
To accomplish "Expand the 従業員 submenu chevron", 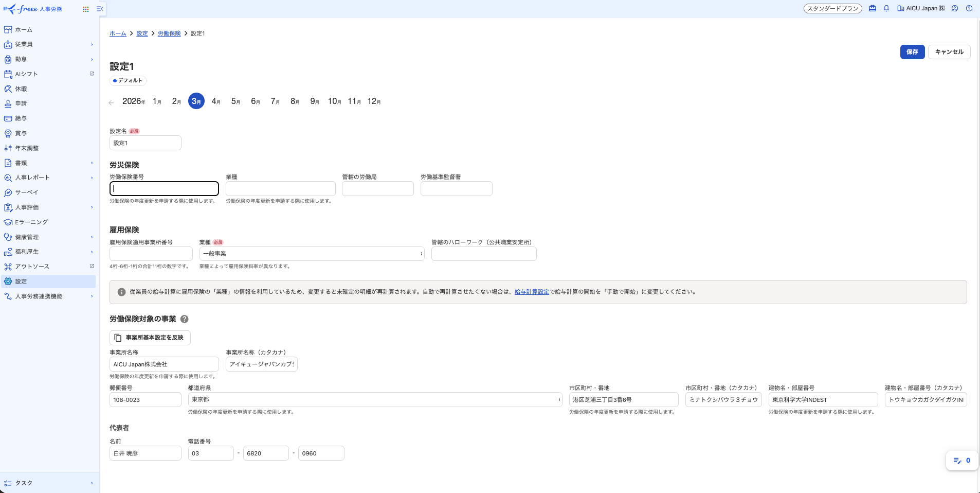I will (92, 44).
